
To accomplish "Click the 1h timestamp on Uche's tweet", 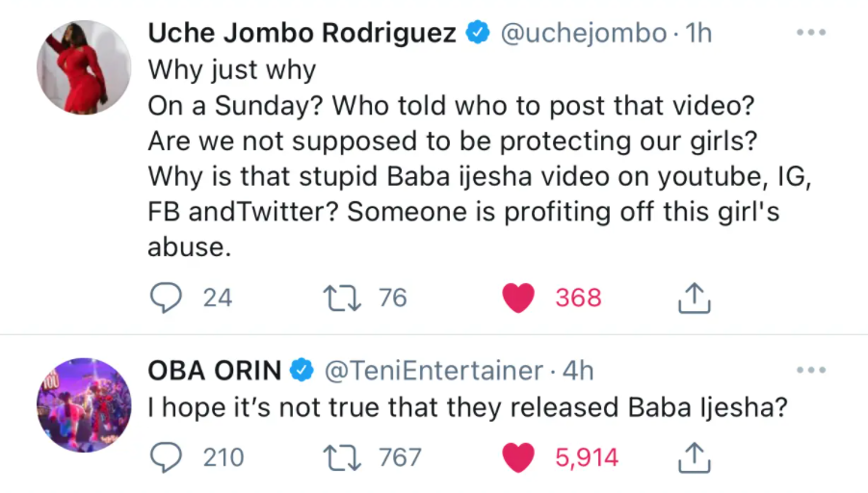I will coord(697,33).
